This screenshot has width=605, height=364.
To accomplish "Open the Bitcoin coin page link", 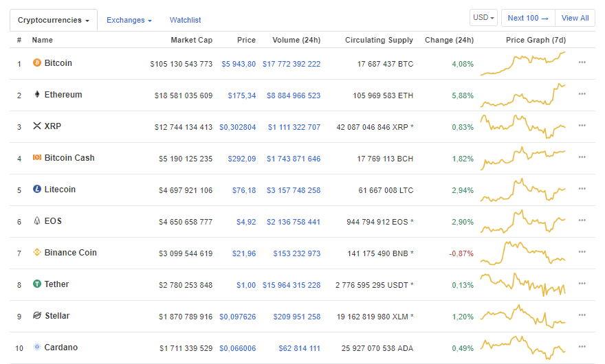I will tap(58, 63).
